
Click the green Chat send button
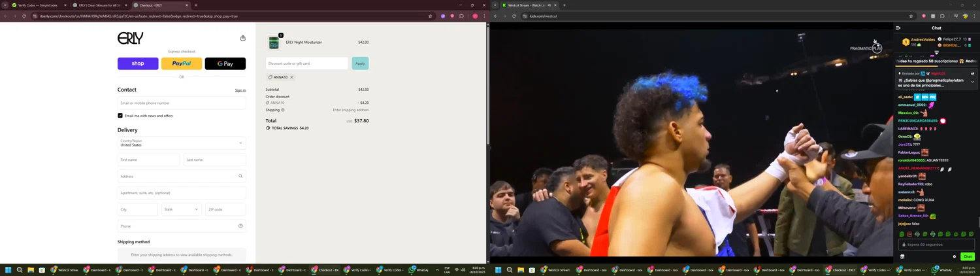[x=968, y=256]
